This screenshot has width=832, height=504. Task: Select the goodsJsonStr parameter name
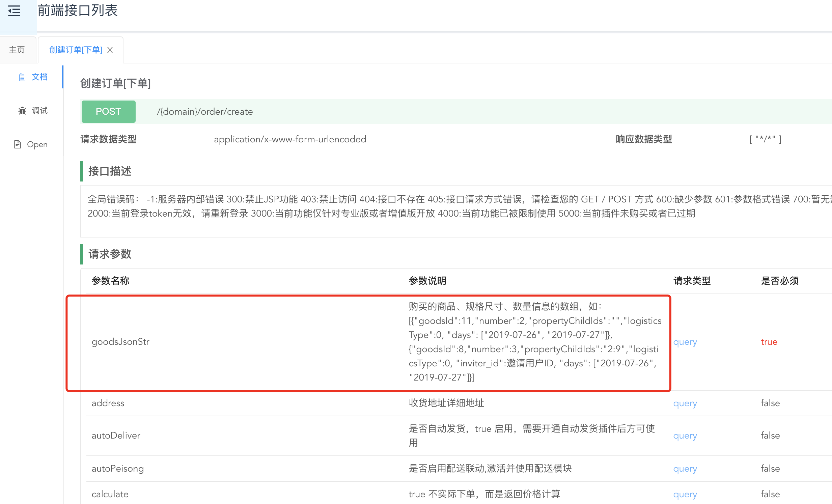tap(120, 342)
